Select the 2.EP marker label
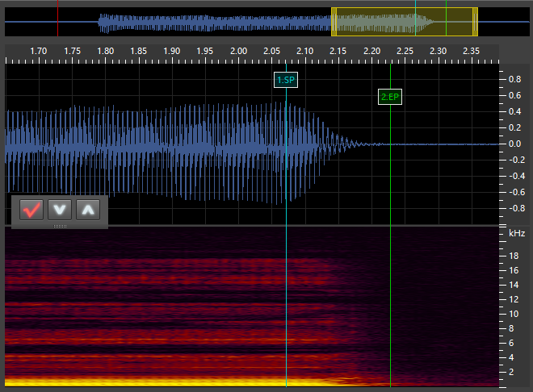This screenshot has width=533, height=392. pos(390,98)
